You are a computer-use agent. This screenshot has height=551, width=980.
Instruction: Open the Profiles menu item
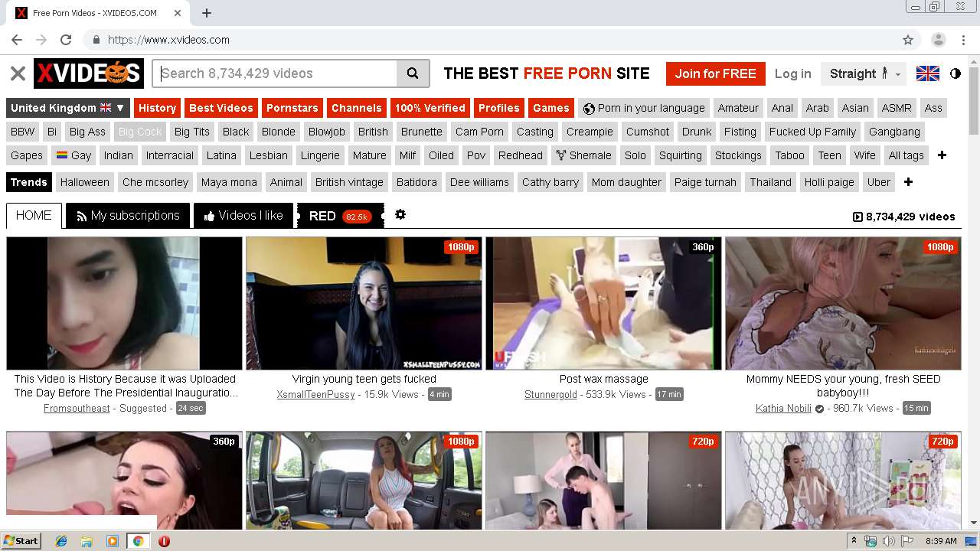click(499, 108)
